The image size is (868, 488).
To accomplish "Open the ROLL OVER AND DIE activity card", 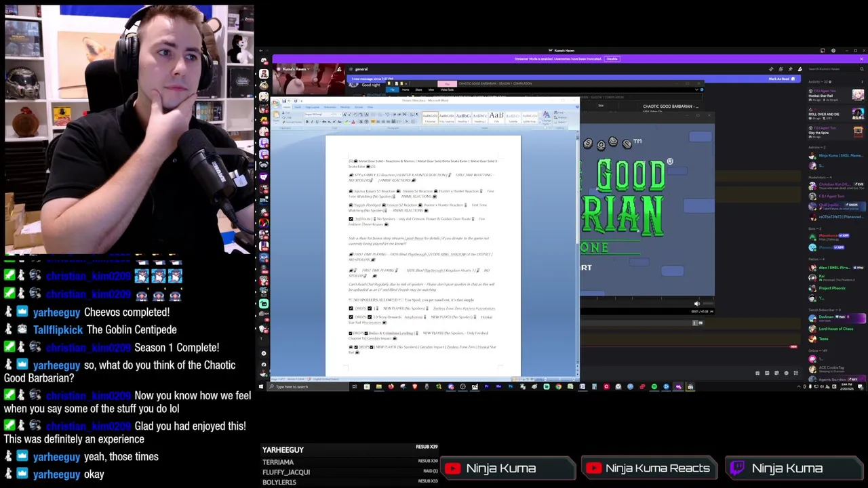I will (835, 114).
